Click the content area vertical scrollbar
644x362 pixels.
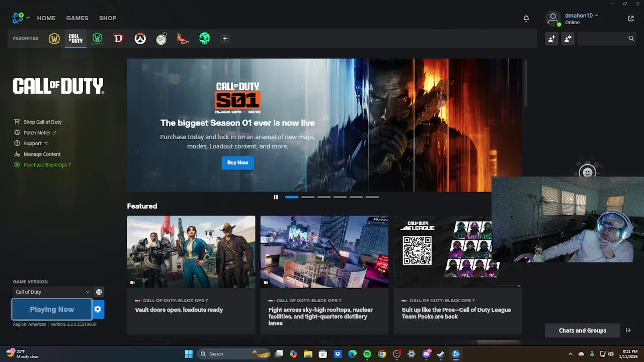[526, 83]
